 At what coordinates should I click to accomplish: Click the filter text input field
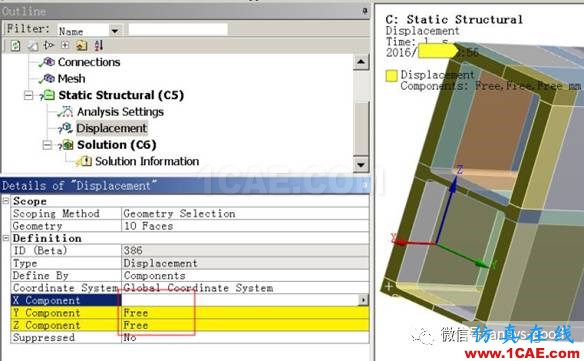(178, 30)
